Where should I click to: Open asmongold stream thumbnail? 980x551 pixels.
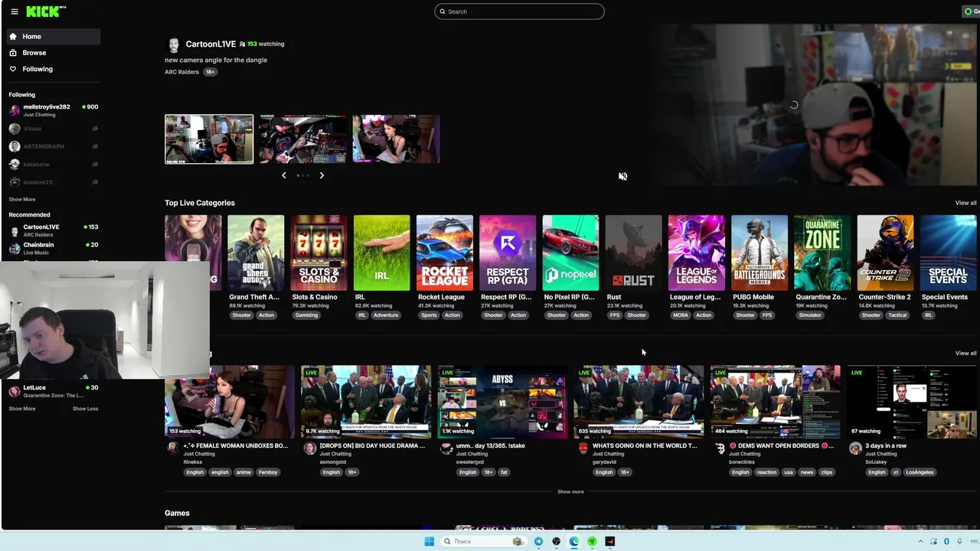coord(366,402)
